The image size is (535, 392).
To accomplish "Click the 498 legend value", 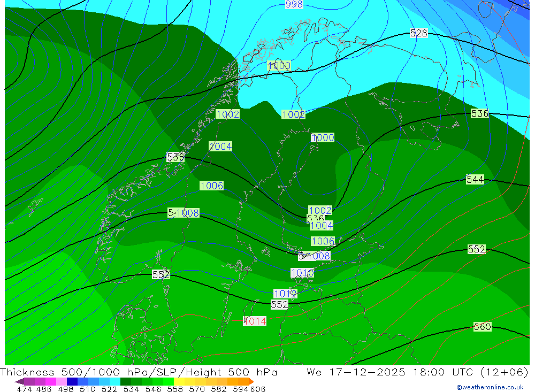I will [65, 389].
